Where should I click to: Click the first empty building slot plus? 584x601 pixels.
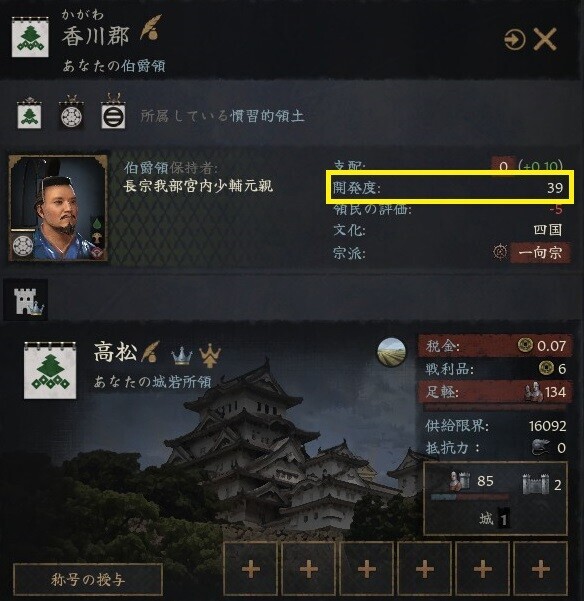click(251, 569)
